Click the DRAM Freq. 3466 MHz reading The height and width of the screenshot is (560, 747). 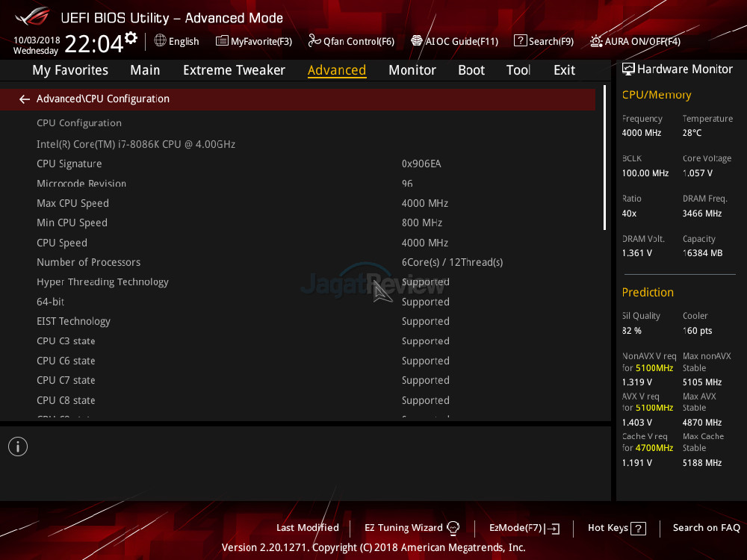click(x=701, y=214)
